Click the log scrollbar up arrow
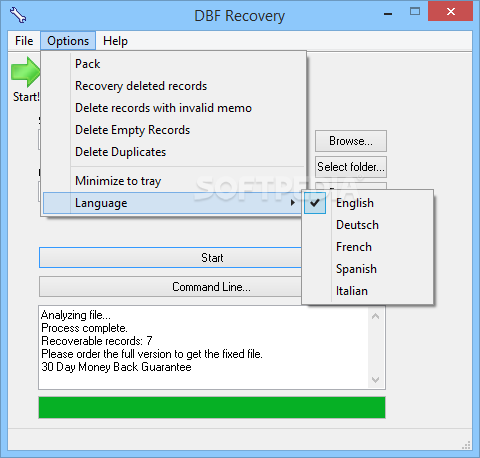The image size is (480, 458). 376,316
